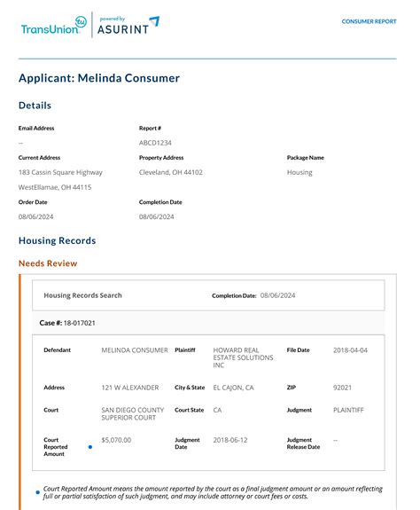This screenshot has height=510, width=420.
Task: Click the Judgment Release Date label
Action: pyautogui.click(x=303, y=443)
